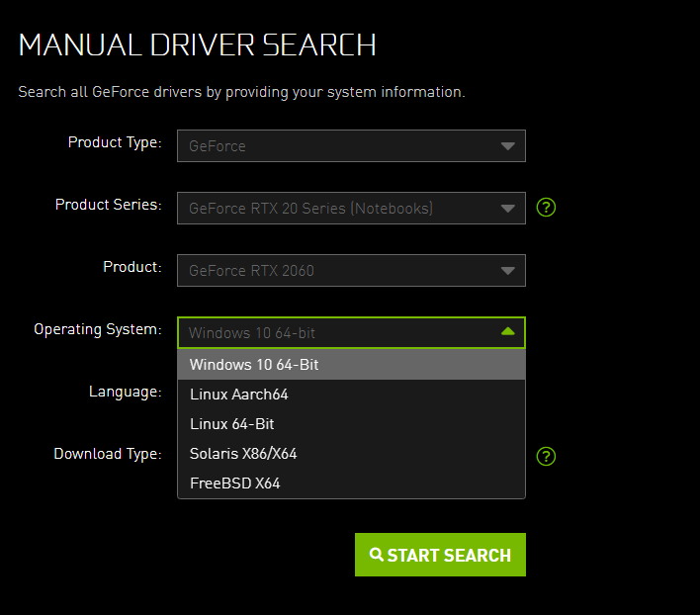Open help icon beside Download Type
Image resolution: width=700 pixels, height=615 pixels.
click(x=546, y=456)
